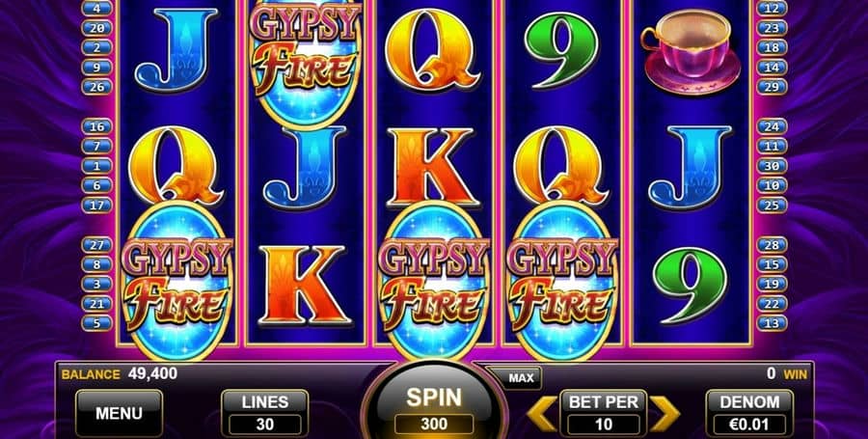Click payline 13 marker
The width and height of the screenshot is (868, 439).
coord(772,323)
